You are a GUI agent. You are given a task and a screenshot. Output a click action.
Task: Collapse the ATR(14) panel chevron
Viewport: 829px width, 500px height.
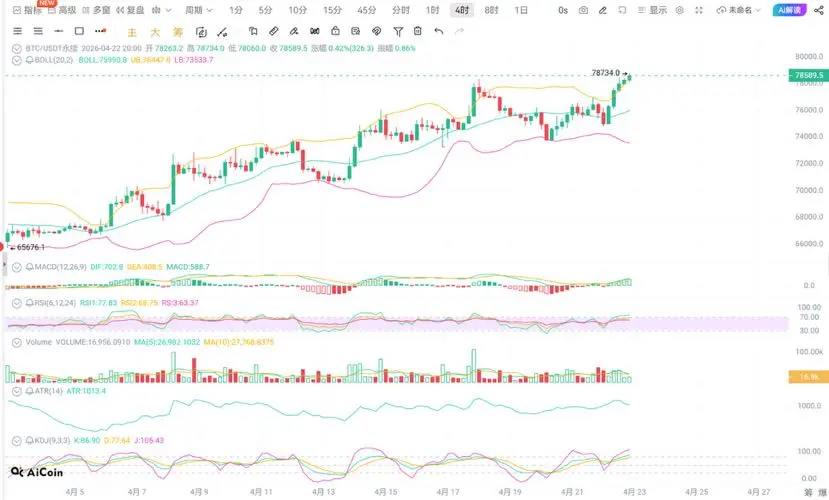[x=16, y=392]
